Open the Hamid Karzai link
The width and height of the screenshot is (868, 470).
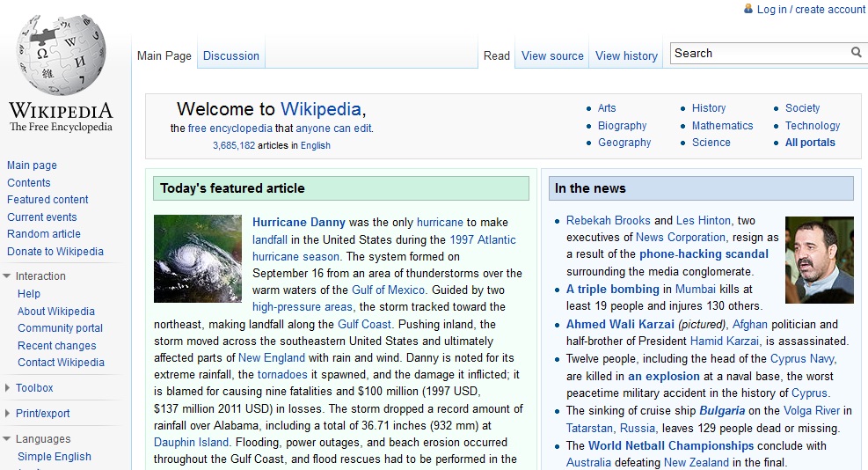click(725, 341)
